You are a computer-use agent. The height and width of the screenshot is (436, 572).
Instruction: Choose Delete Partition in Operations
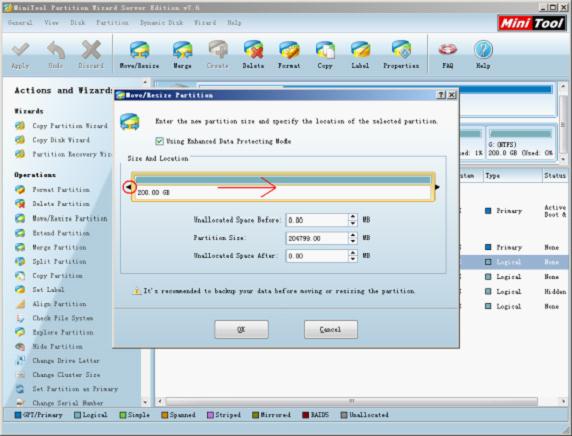(x=52, y=204)
